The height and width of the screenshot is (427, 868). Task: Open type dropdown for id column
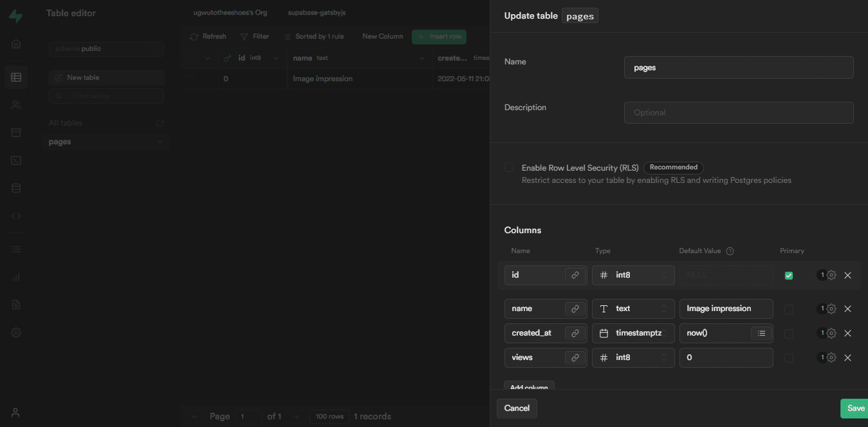633,275
